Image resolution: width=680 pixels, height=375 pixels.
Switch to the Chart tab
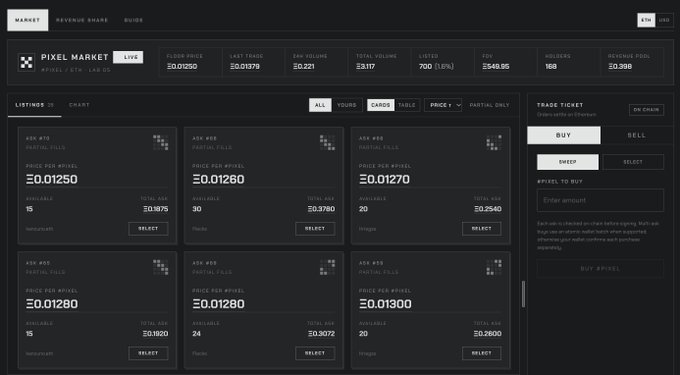click(x=79, y=105)
